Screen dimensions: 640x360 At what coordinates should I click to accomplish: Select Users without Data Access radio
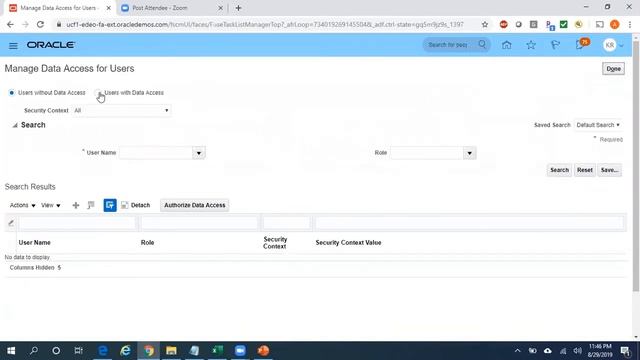[11, 93]
